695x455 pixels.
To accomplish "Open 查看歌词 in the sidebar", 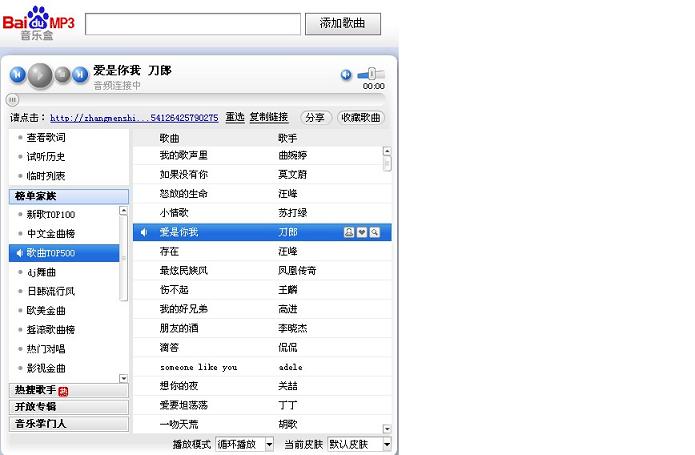I will tap(46, 138).
